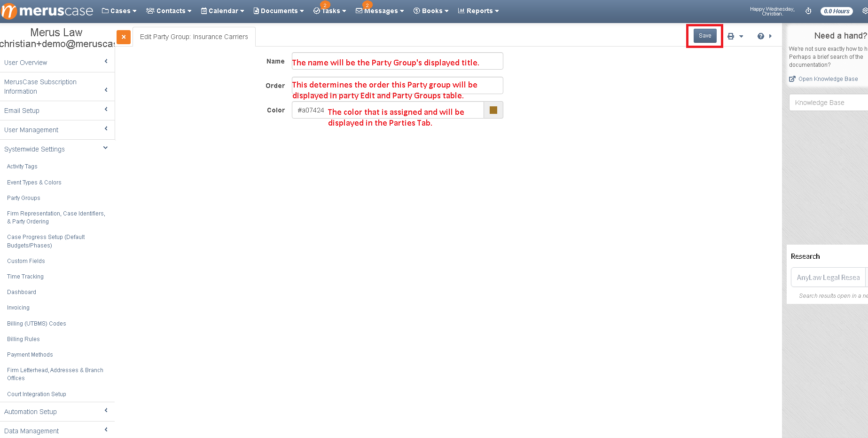Screen dimensions: 868x438
Task: Close the Edit Party Group tab
Action: pyautogui.click(x=124, y=37)
